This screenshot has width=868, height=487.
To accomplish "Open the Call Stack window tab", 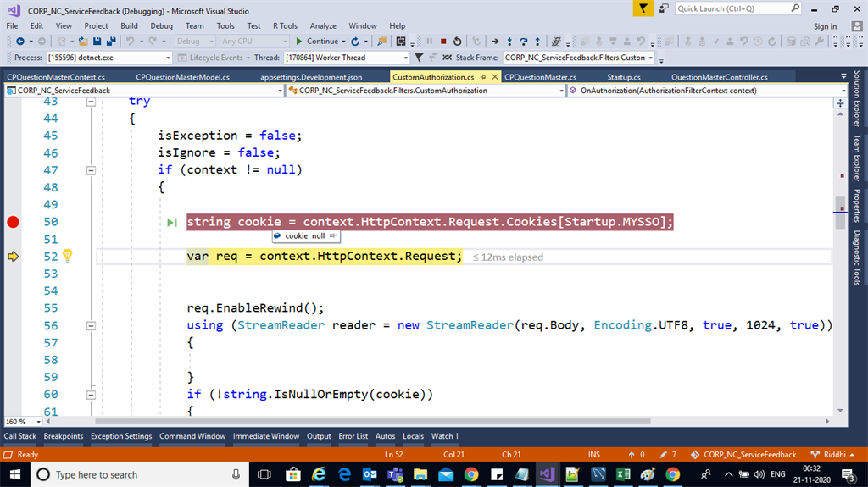I will click(x=20, y=436).
